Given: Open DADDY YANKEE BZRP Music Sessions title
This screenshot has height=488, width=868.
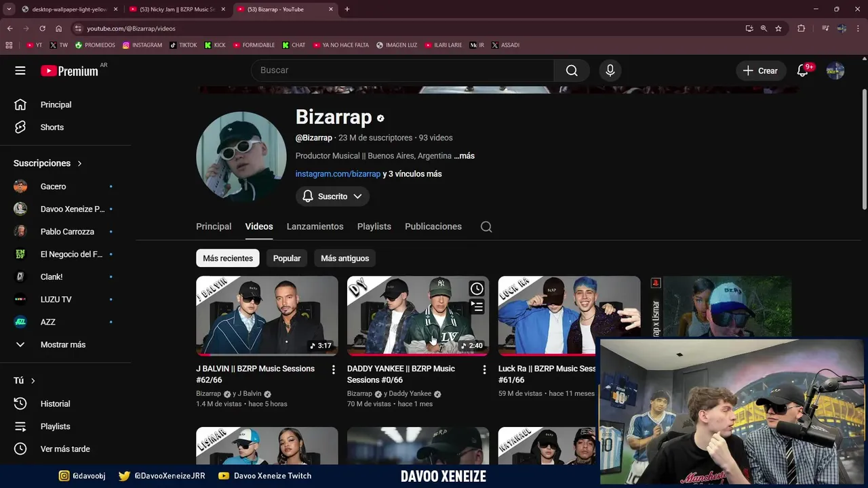Looking at the screenshot, I should pos(401,374).
